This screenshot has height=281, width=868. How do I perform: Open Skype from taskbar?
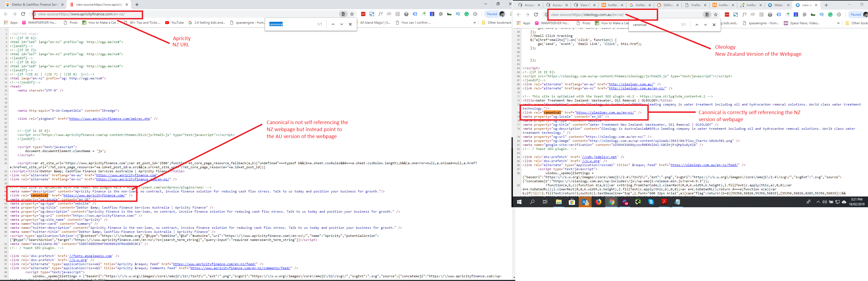click(x=651, y=202)
